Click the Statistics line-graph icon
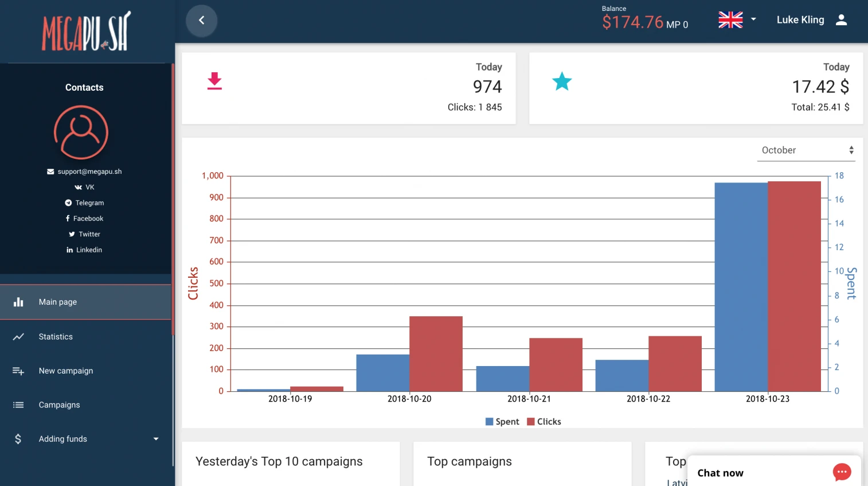The height and width of the screenshot is (486, 868). (18, 337)
